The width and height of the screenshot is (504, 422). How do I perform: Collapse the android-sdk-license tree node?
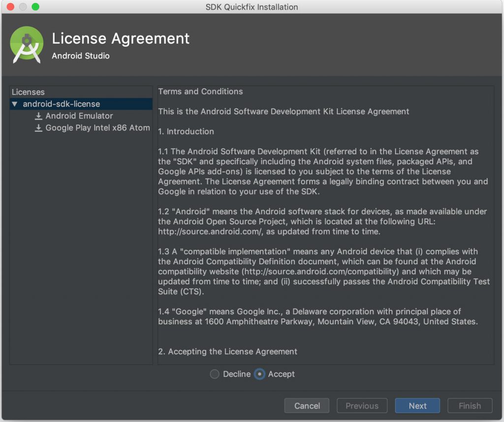15,104
